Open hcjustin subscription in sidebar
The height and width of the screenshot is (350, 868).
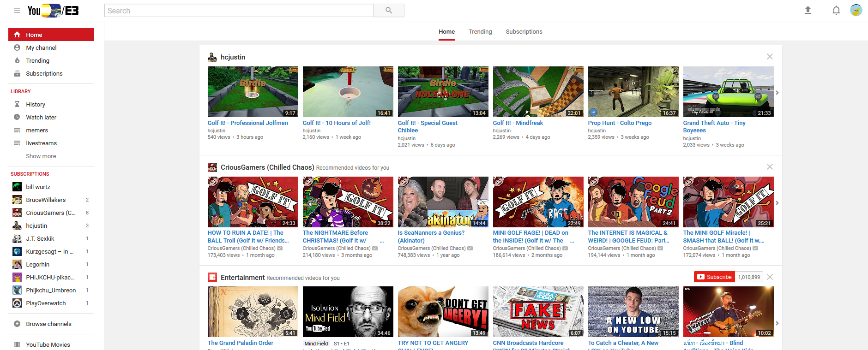(x=51, y=225)
